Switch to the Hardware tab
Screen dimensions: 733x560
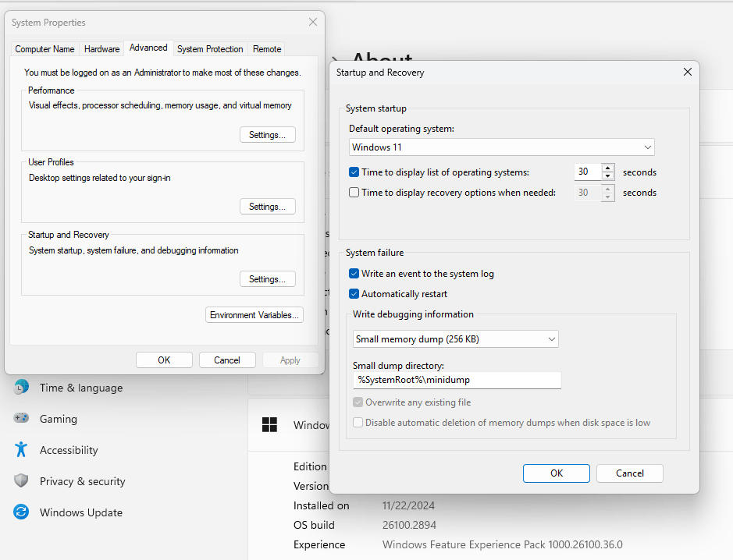click(x=102, y=49)
